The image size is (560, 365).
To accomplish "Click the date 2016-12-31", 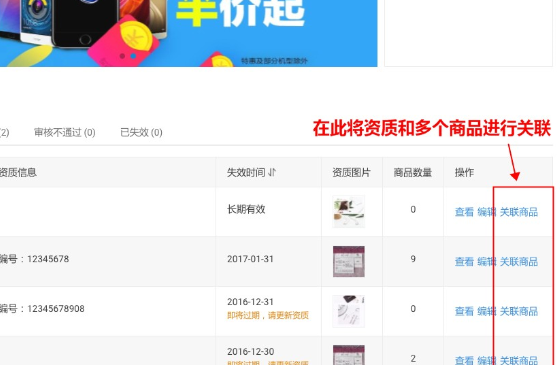I will 250,302.
